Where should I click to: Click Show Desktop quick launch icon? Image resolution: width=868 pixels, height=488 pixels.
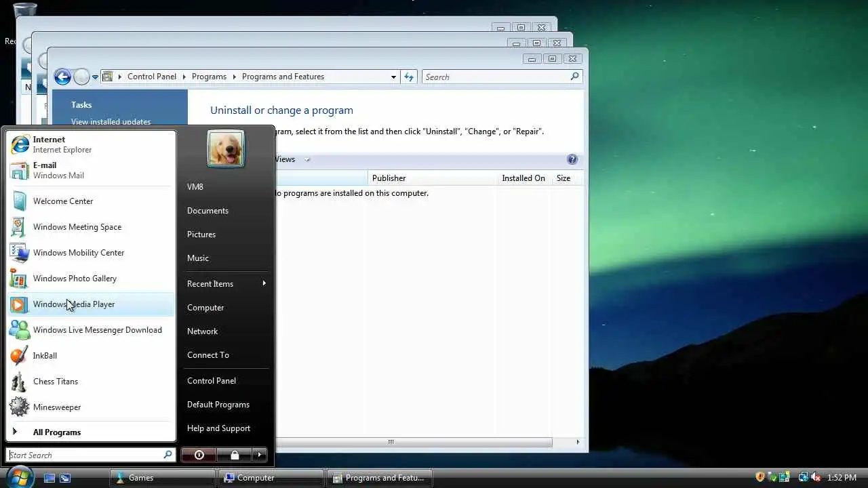[x=49, y=478]
